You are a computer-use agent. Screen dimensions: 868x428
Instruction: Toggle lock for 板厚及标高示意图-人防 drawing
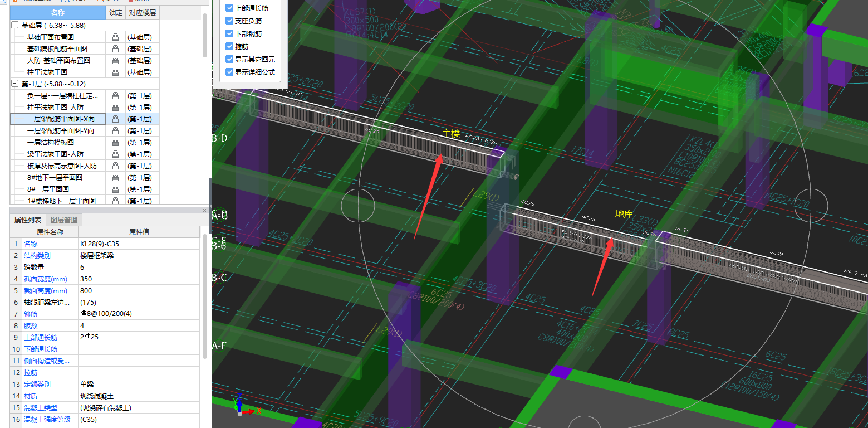pos(115,166)
